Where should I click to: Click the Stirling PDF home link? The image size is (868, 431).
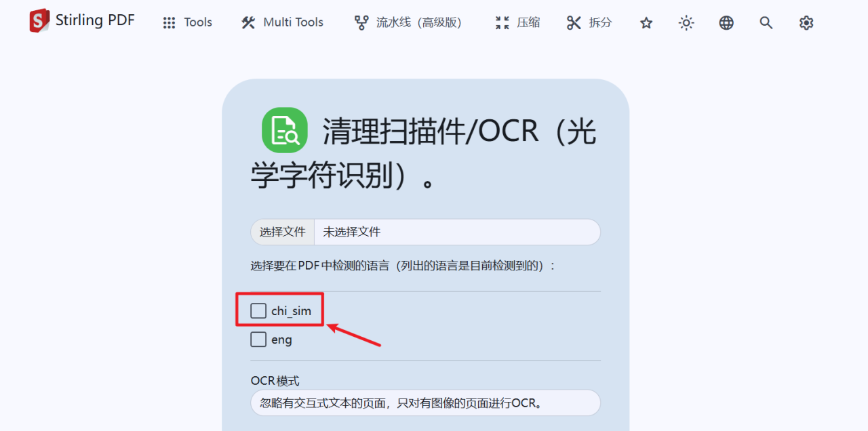82,21
